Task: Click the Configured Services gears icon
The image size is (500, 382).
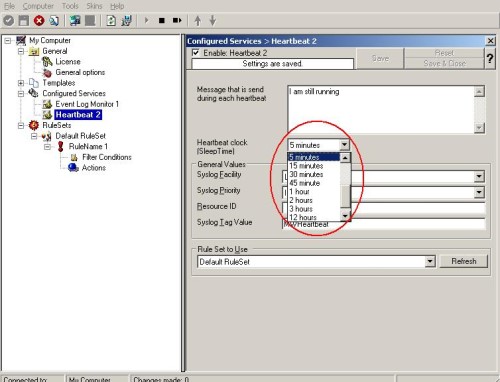Action: [34, 93]
